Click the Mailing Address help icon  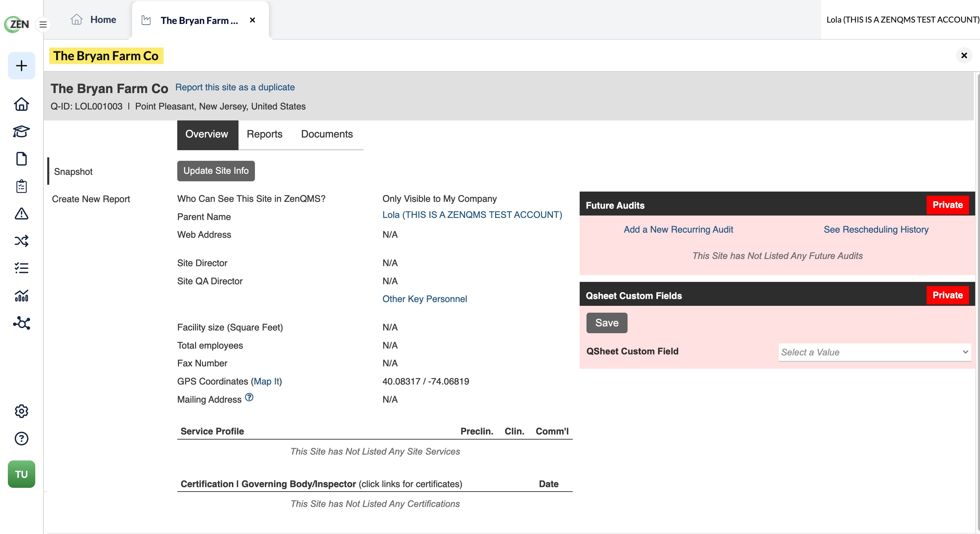point(249,398)
